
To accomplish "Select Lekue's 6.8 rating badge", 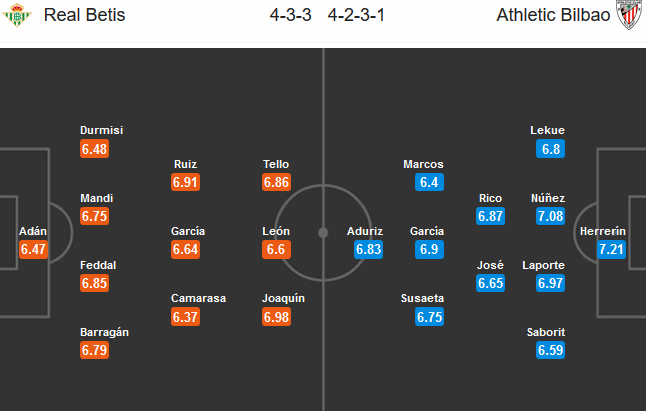I will 549,148.
